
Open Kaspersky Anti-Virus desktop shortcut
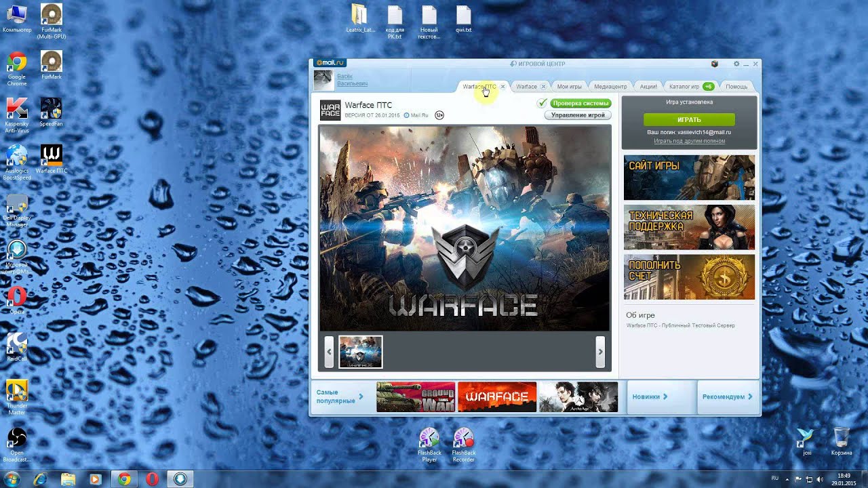click(x=17, y=115)
